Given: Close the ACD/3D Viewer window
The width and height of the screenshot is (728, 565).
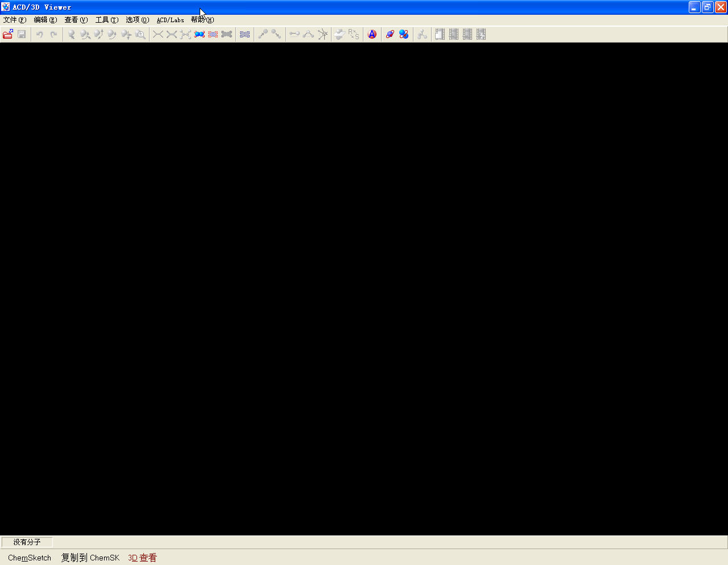Looking at the screenshot, I should click(x=721, y=7).
